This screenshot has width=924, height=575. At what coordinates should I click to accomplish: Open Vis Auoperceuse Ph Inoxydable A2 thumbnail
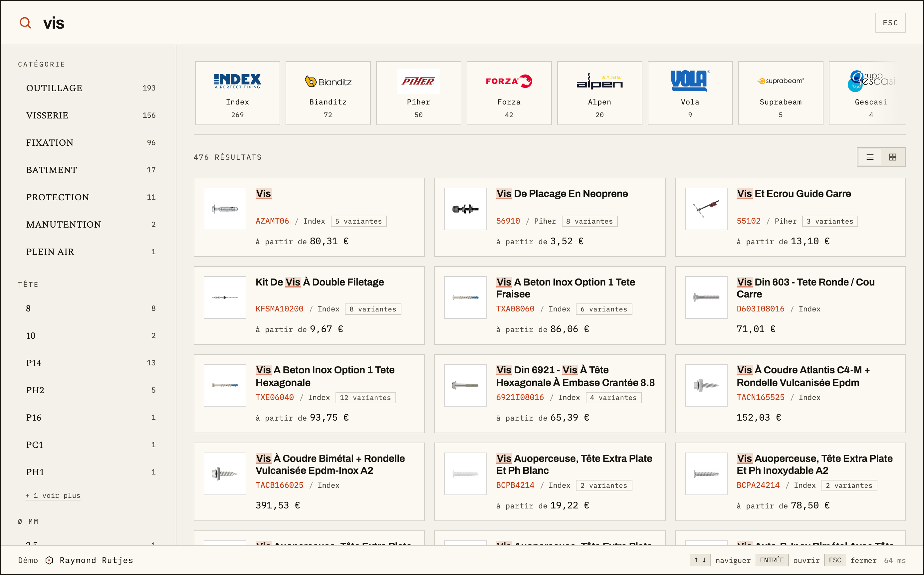pyautogui.click(x=706, y=474)
